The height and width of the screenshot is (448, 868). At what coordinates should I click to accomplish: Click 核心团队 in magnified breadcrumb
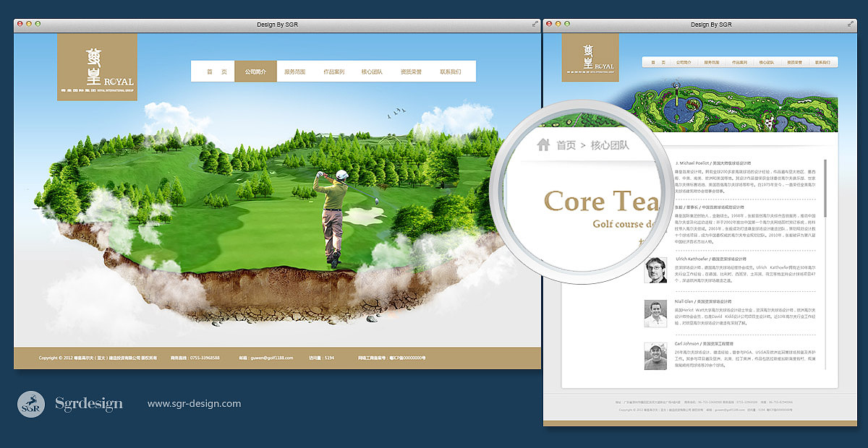(610, 145)
